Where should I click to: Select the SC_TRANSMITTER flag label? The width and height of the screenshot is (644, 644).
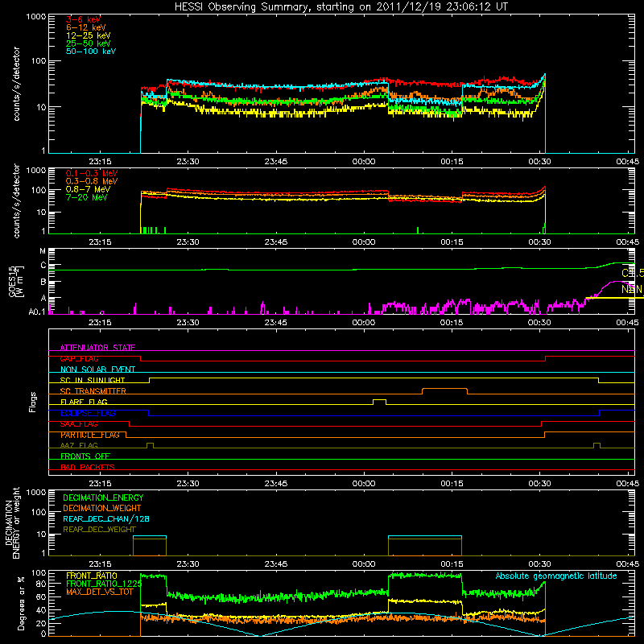[x=93, y=391]
